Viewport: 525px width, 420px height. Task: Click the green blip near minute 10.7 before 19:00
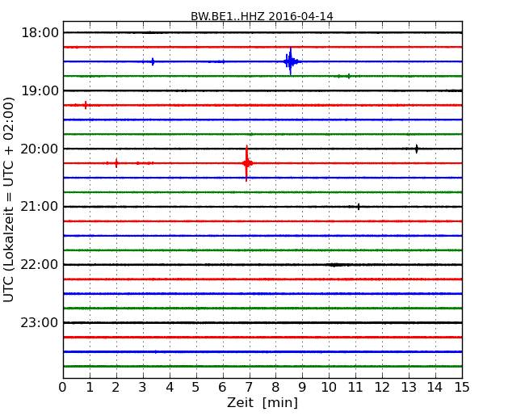(349, 76)
